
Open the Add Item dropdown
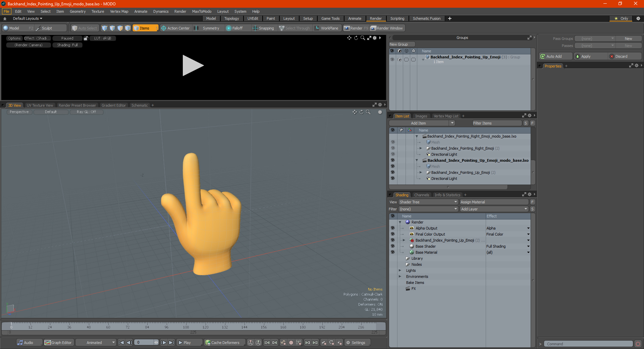click(x=422, y=123)
